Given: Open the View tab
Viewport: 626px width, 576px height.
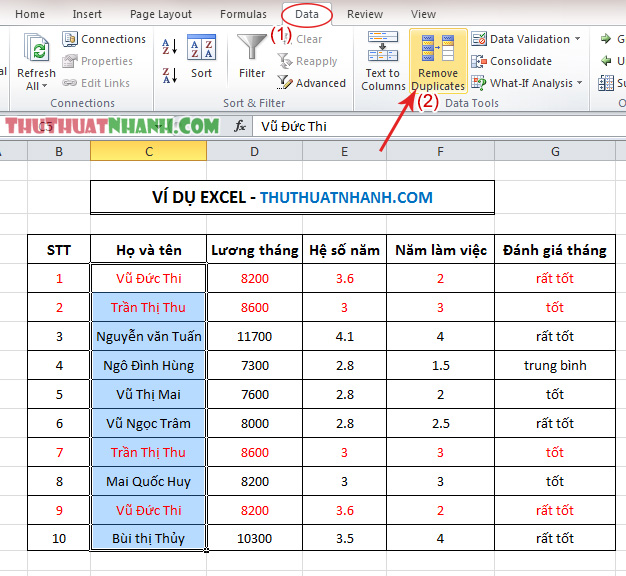Looking at the screenshot, I should [x=423, y=14].
